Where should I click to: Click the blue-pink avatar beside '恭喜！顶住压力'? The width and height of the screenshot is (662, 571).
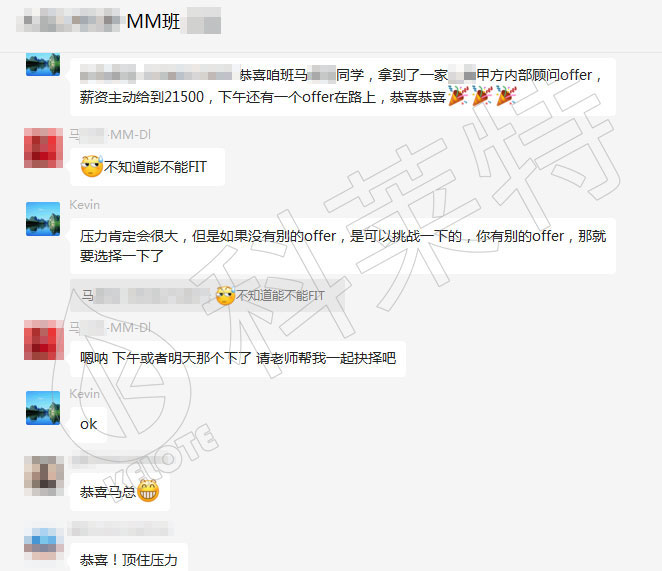pos(44,544)
